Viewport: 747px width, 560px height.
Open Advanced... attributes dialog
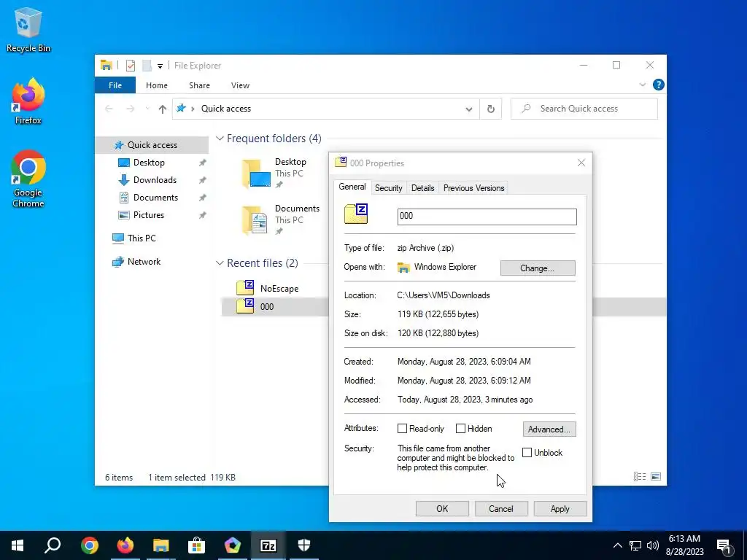(x=549, y=429)
